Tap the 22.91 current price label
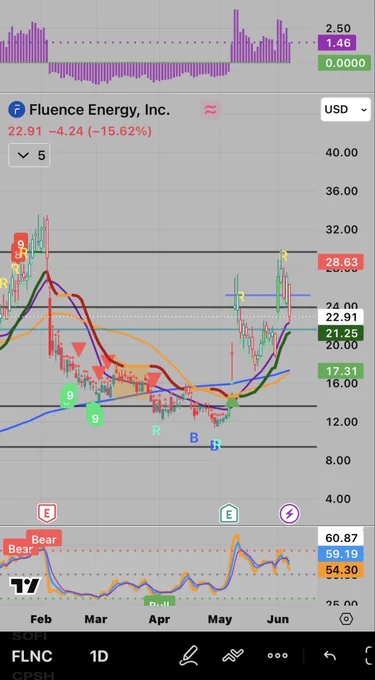 coord(342,317)
